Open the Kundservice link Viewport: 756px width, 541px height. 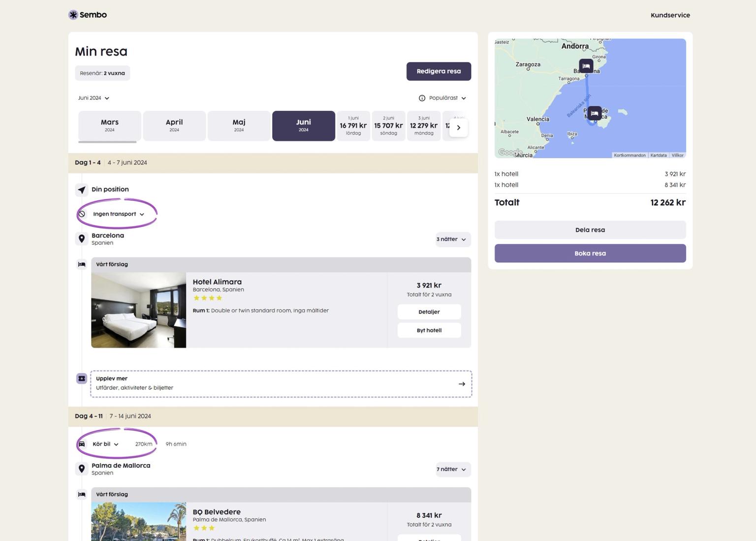(670, 15)
